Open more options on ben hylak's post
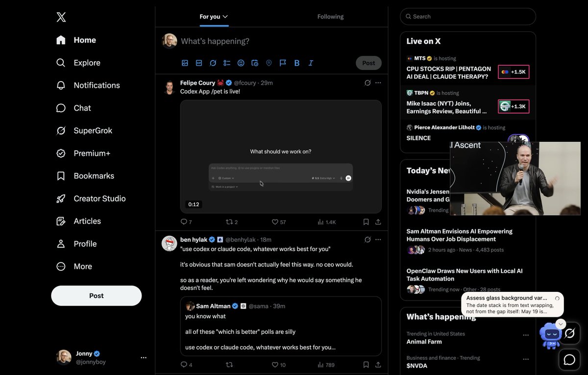 (x=378, y=239)
